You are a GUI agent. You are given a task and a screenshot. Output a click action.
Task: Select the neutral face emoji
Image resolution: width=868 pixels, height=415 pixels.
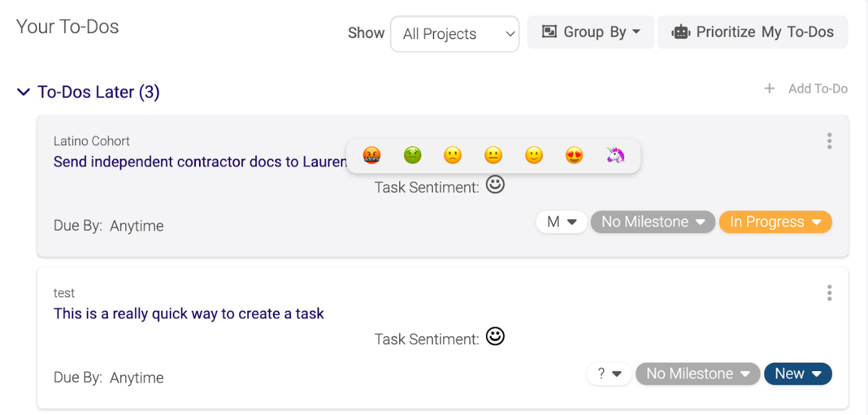pos(494,155)
